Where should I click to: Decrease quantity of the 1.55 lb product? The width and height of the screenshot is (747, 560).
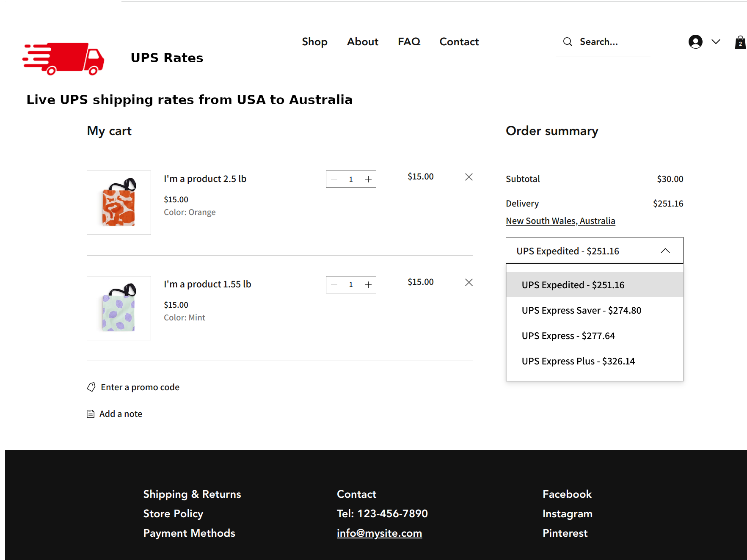point(334,284)
